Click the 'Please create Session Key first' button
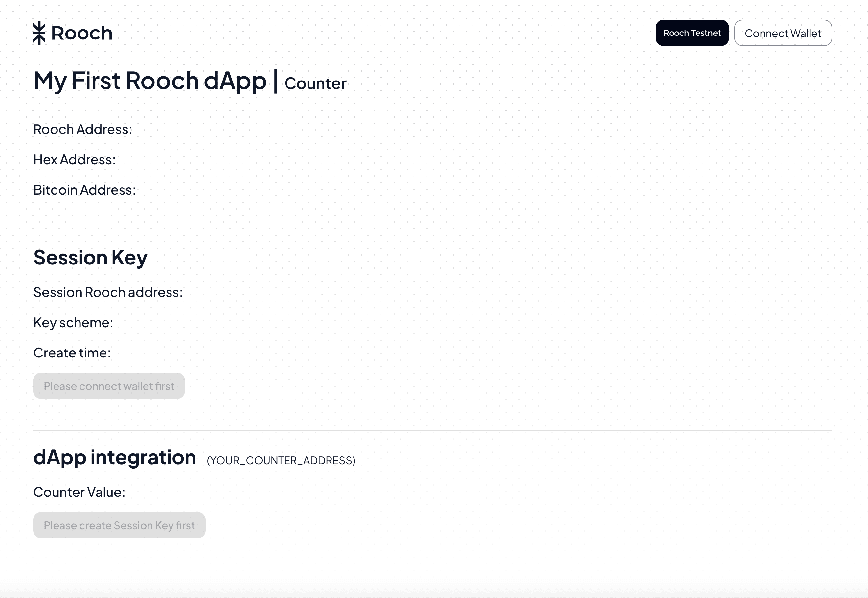868x598 pixels. tap(119, 525)
